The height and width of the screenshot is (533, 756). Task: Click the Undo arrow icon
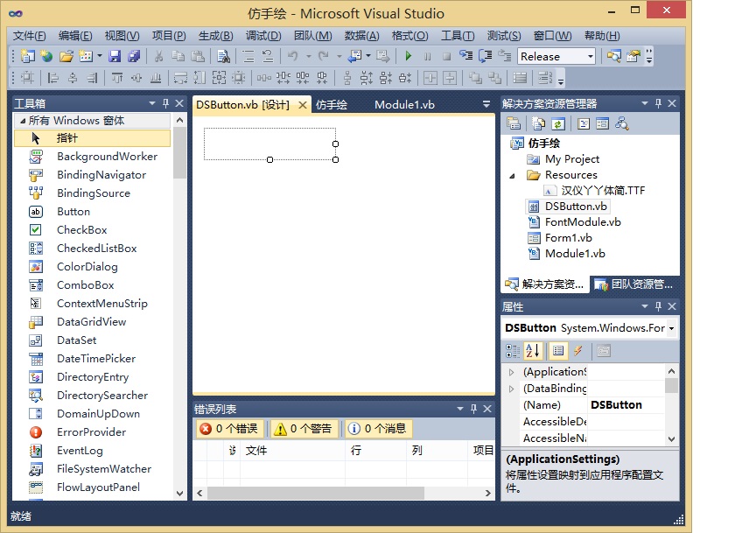click(292, 56)
